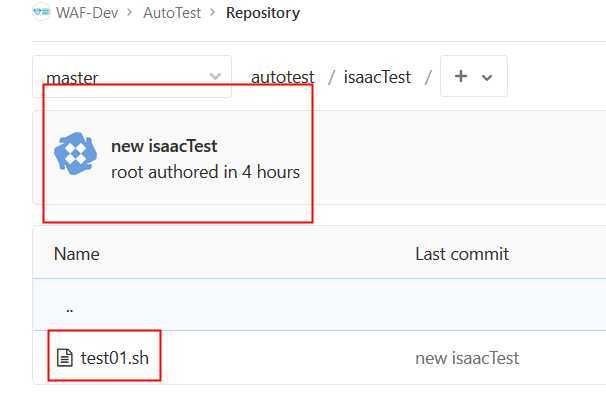Screen dimensions: 606x412
Task: Go up one directory via '..' row
Action: [70, 308]
